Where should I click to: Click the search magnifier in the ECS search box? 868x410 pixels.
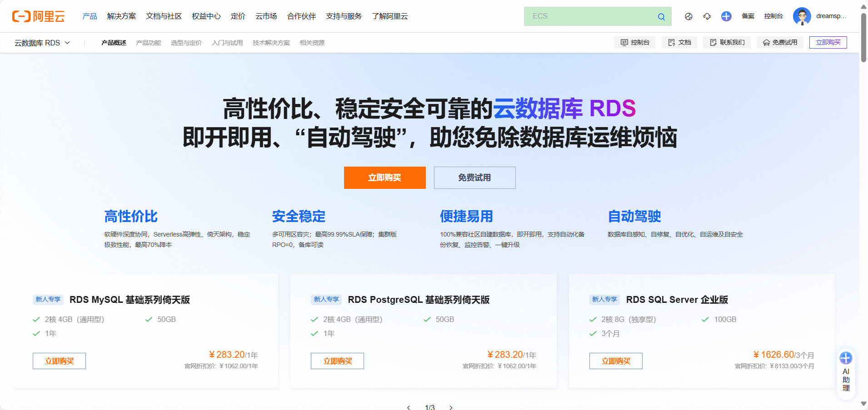661,16
